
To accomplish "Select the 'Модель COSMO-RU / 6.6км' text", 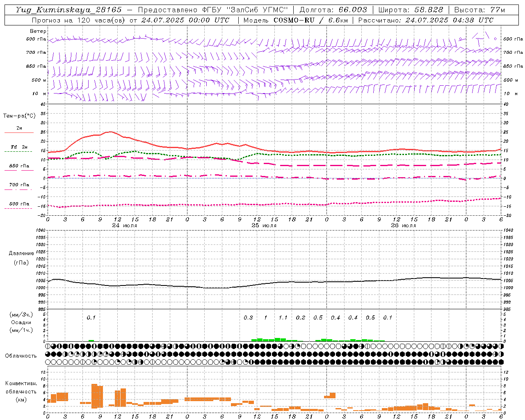I will [x=296, y=20].
